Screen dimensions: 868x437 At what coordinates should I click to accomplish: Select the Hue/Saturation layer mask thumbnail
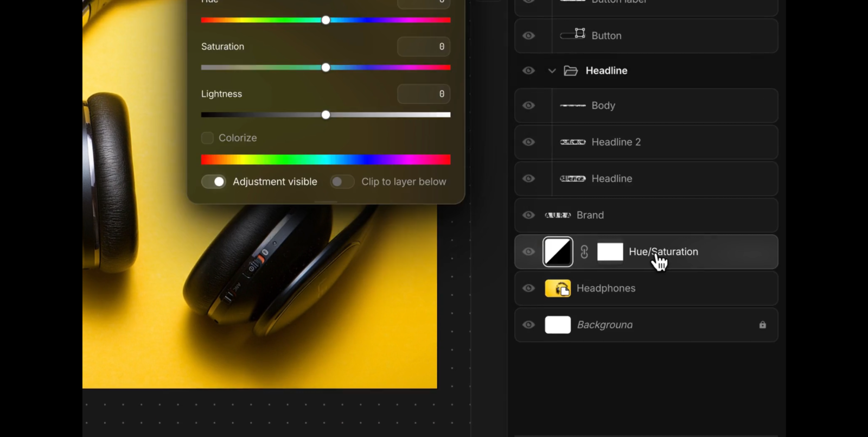click(x=610, y=252)
